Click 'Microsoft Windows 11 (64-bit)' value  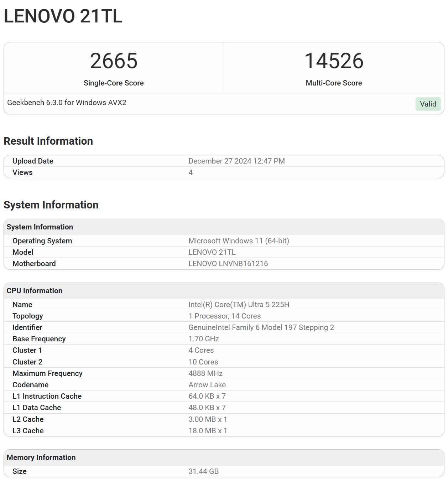click(239, 241)
